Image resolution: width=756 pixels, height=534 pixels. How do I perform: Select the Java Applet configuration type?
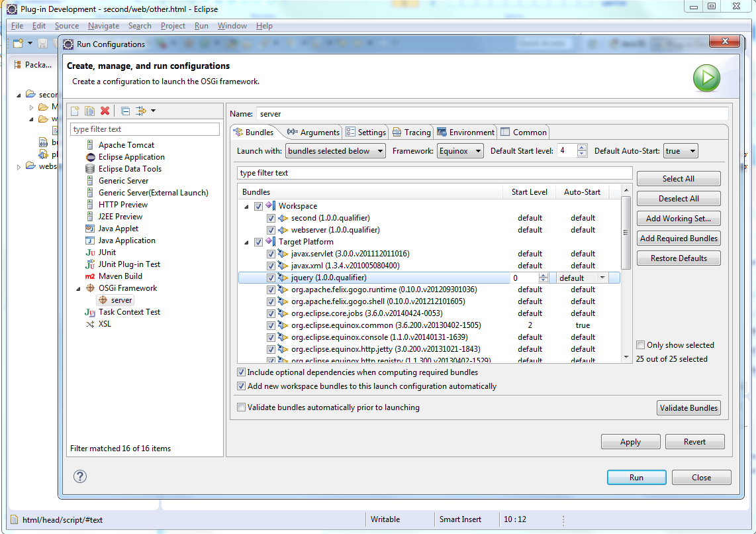click(x=118, y=228)
